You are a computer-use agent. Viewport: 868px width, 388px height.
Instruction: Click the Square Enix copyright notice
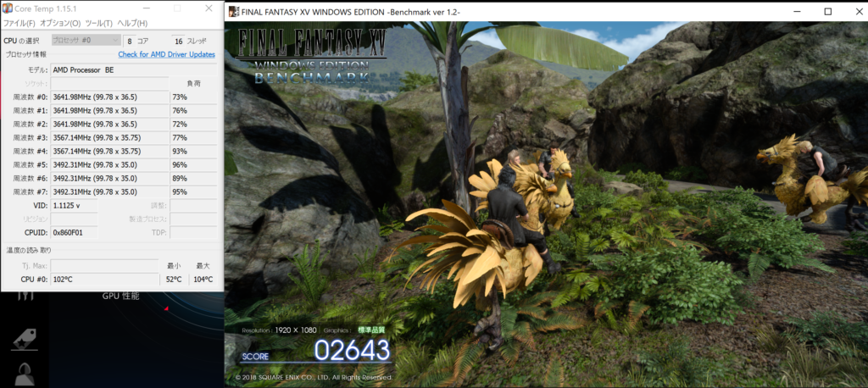[x=314, y=378]
